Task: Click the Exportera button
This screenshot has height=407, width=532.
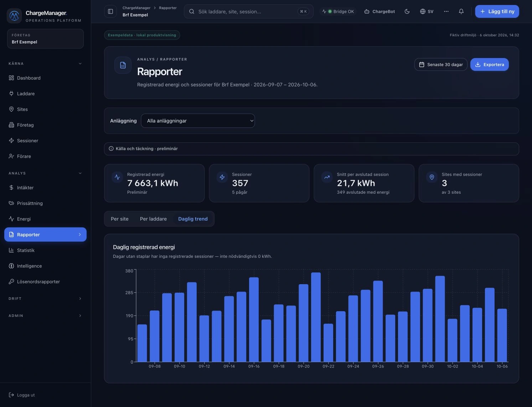Action: click(490, 64)
